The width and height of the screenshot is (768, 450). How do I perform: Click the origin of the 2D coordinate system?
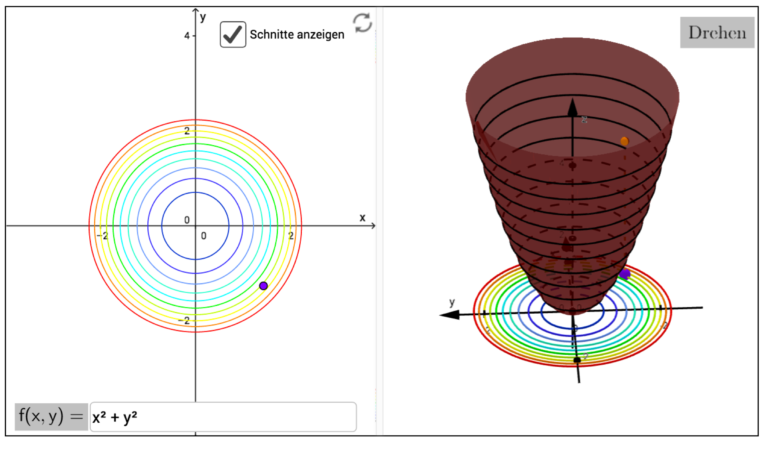[195, 226]
